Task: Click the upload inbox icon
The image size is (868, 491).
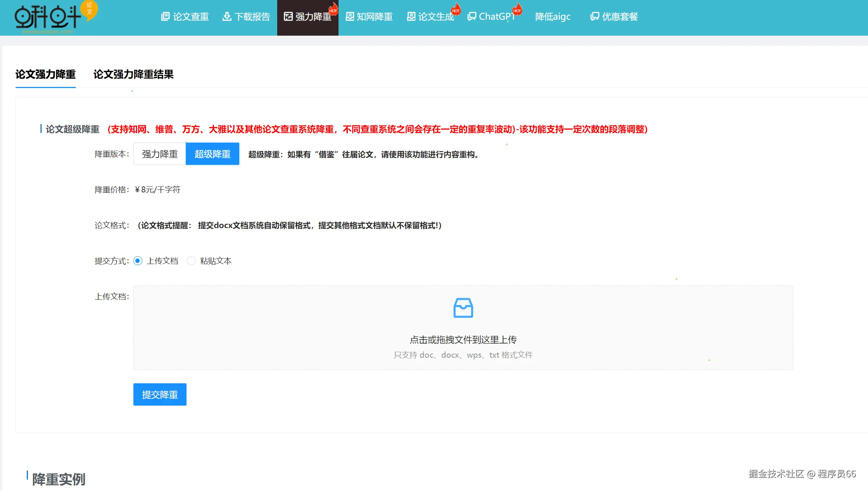Action: pos(463,308)
